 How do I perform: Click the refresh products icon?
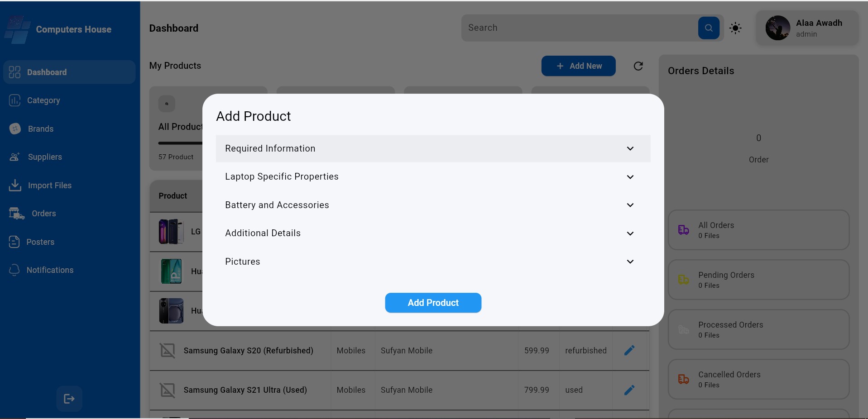pyautogui.click(x=638, y=66)
